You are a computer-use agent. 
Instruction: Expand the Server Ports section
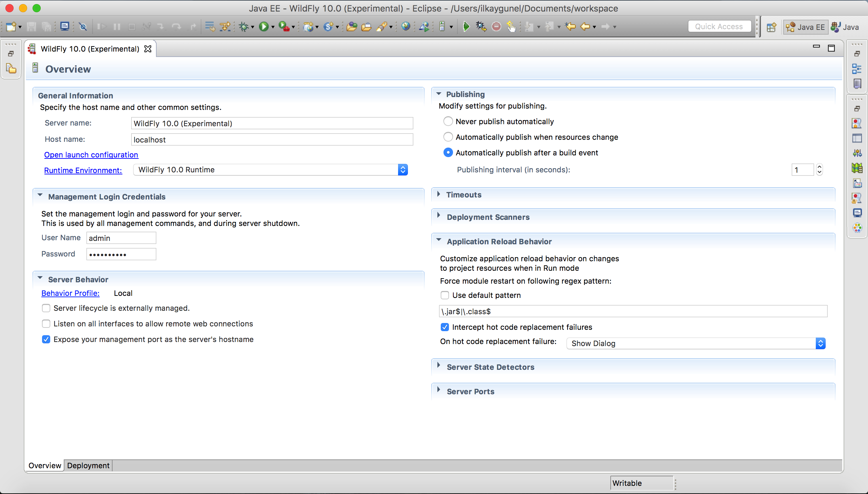439,389
